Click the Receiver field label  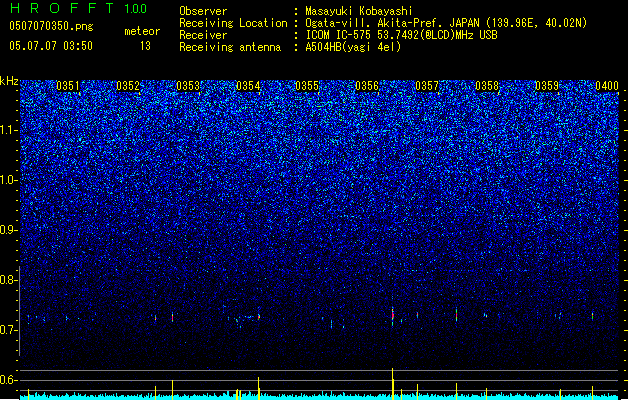tap(203, 35)
